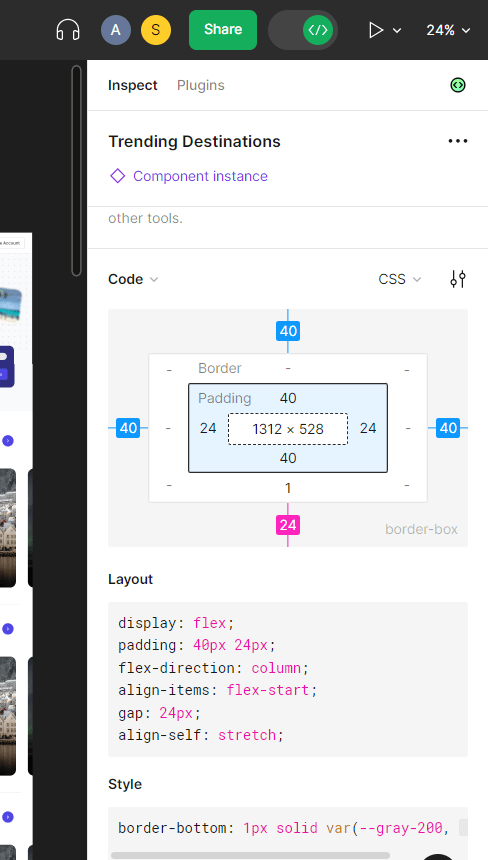Open the three-dot menu for Trending Destinations
Screen dimensions: 488x860
458,141
